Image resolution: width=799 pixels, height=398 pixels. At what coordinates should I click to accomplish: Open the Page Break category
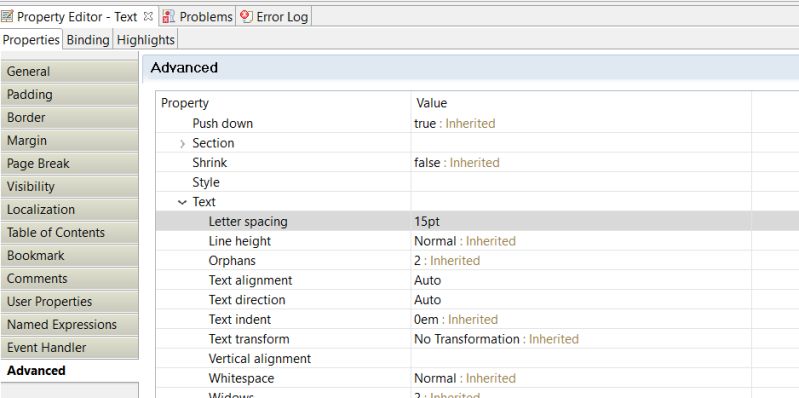click(69, 164)
